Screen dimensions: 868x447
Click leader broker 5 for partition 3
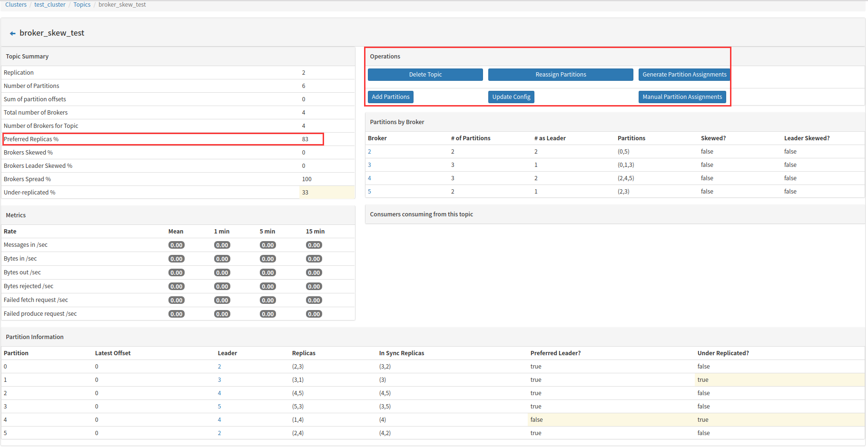point(219,406)
